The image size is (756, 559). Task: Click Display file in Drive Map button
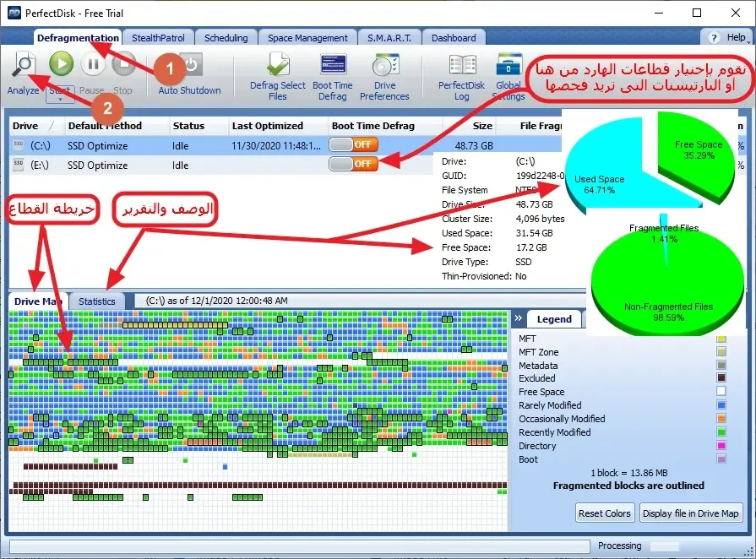tap(690, 513)
